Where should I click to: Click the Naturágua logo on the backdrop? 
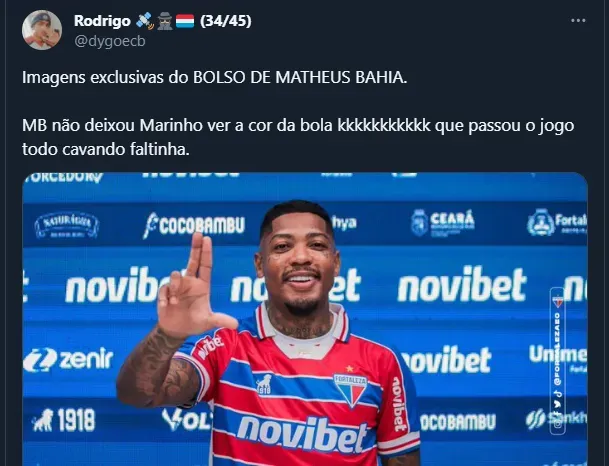(x=66, y=225)
